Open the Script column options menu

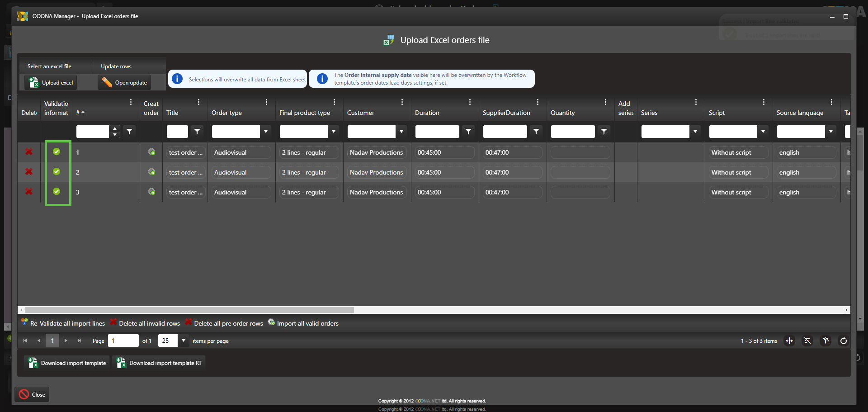764,102
